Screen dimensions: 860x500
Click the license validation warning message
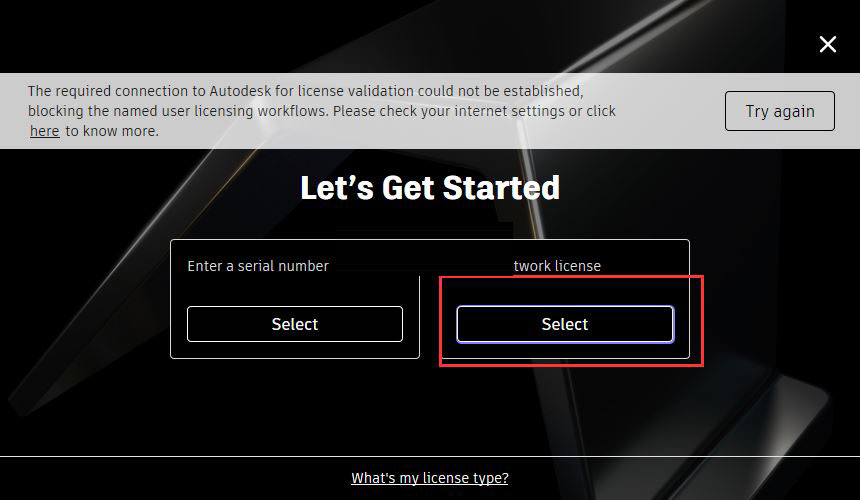tap(321, 111)
